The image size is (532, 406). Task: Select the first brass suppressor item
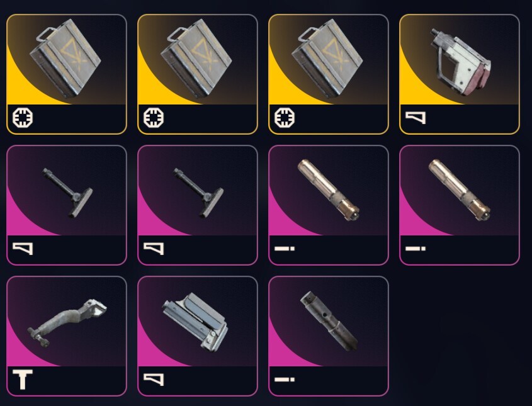pos(329,205)
